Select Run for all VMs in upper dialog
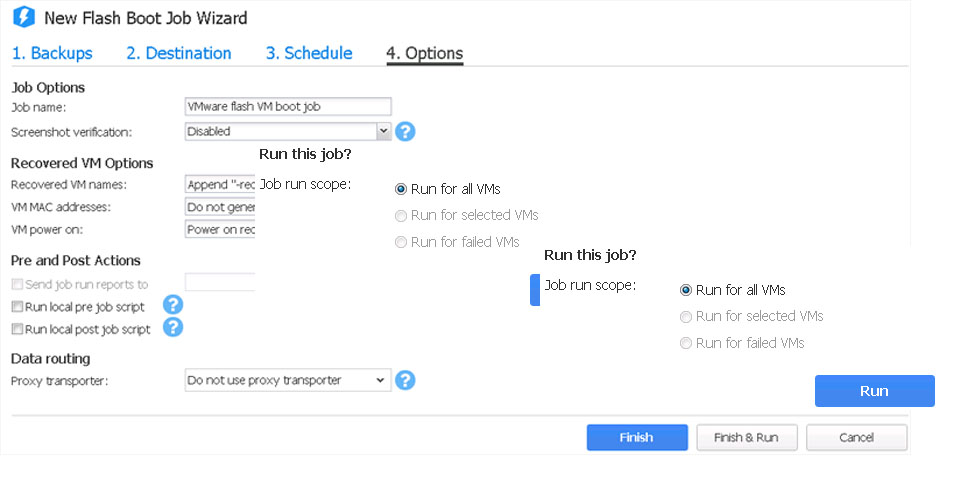The width and height of the screenshot is (956, 484). 401,189
